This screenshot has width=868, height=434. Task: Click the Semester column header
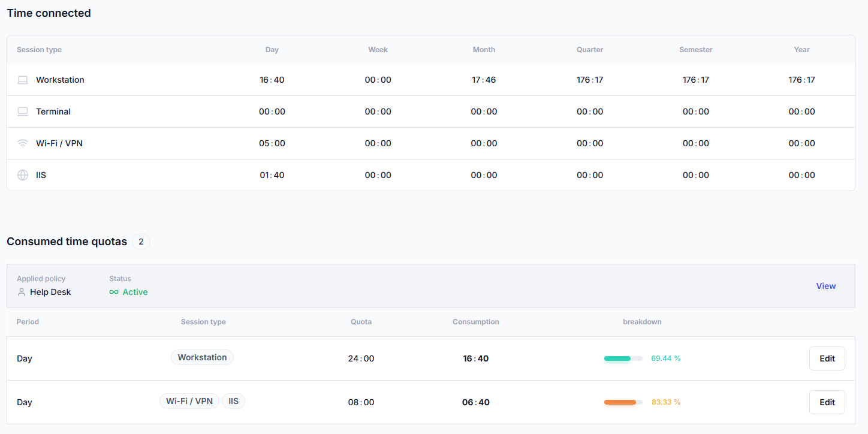pos(695,50)
